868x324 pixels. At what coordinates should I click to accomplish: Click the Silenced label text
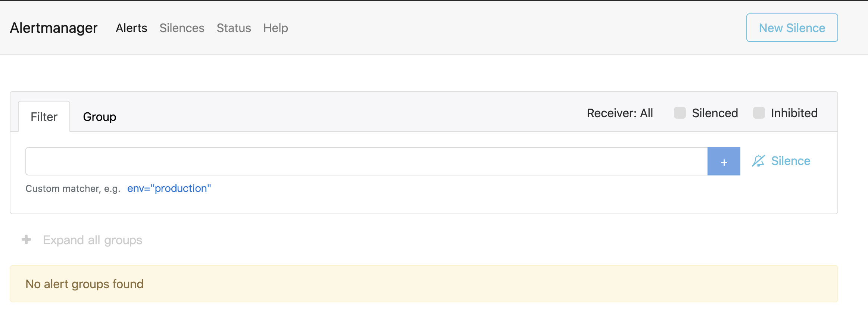point(715,113)
